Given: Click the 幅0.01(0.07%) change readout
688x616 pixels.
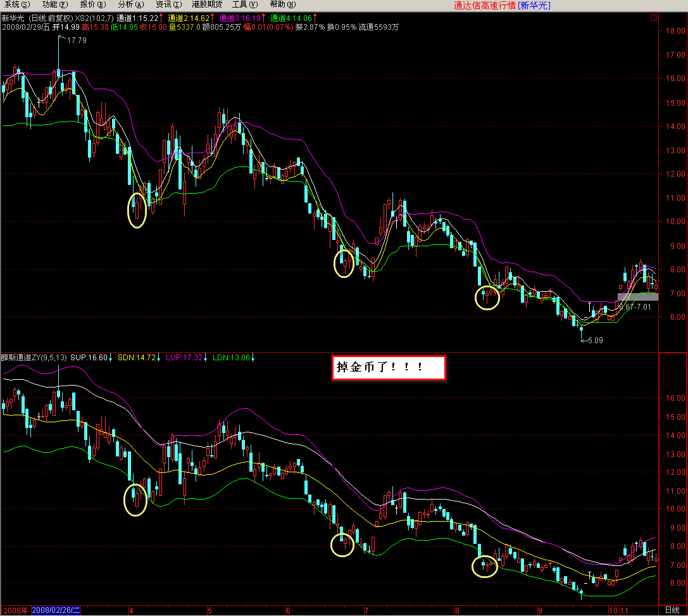Looking at the screenshot, I should (268, 27).
